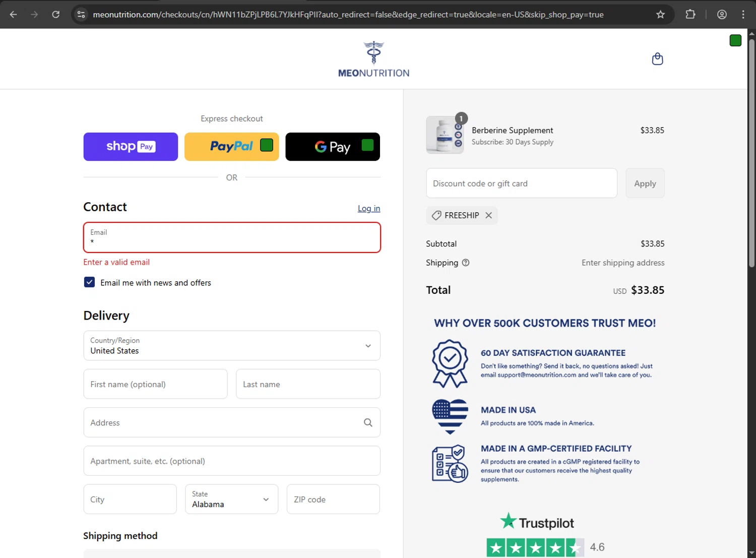Open the browser extensions menu

pos(690,15)
